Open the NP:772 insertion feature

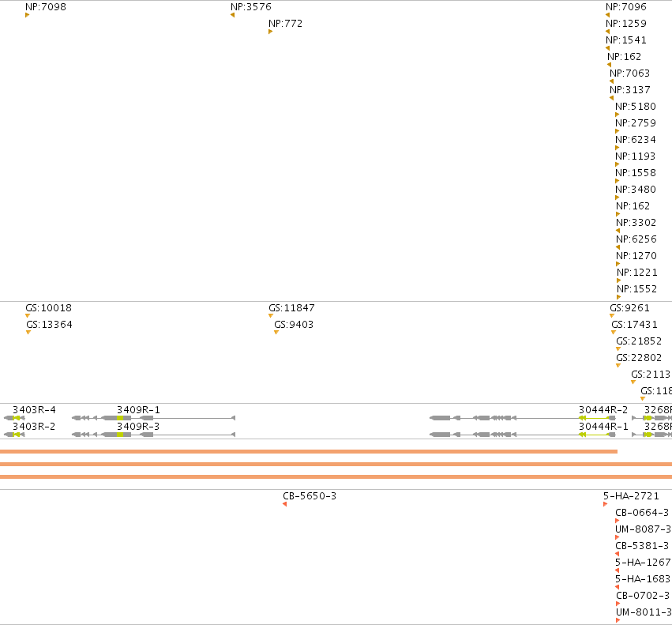click(x=285, y=24)
